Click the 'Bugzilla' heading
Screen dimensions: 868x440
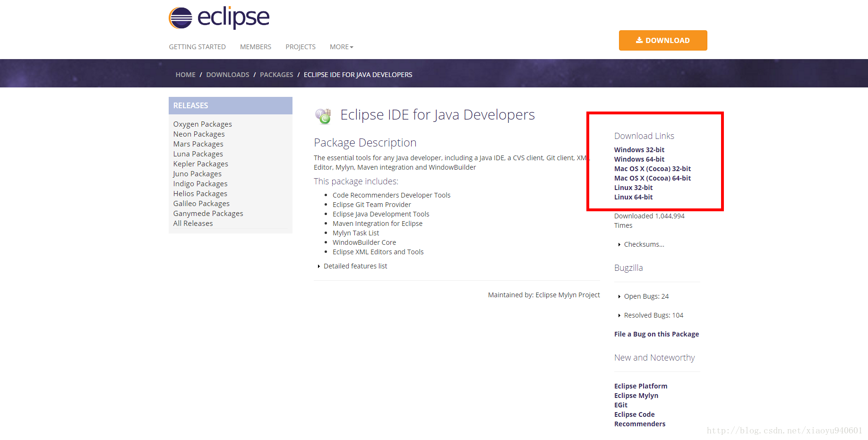[628, 268]
